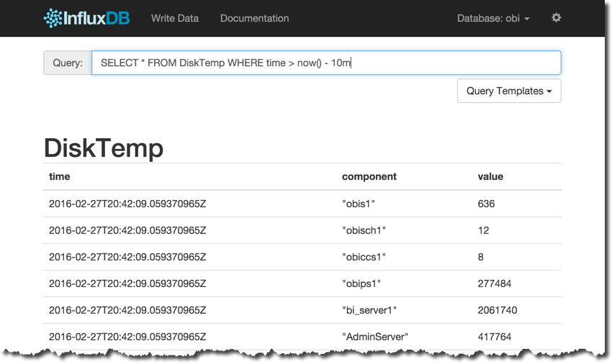Select the "obis1" component cell

point(359,204)
